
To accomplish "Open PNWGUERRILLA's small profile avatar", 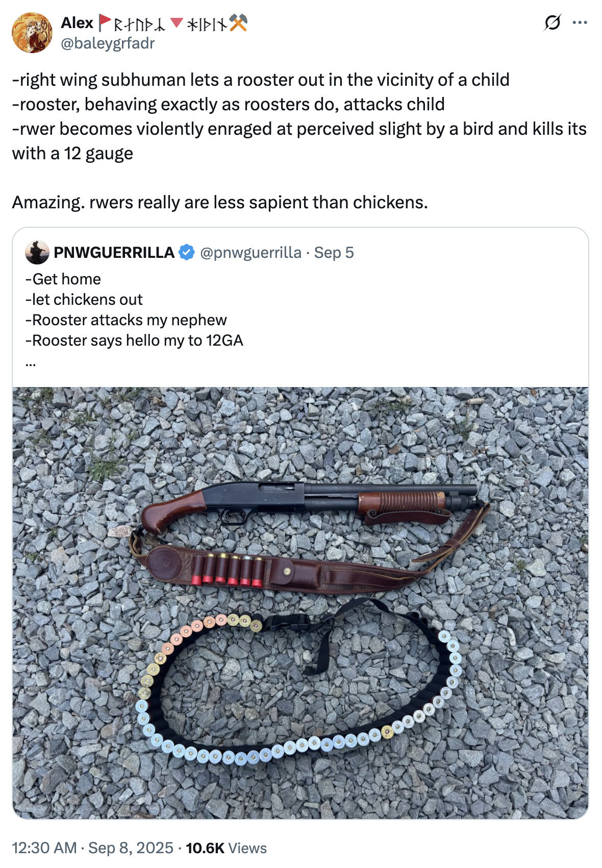I will pos(37,252).
